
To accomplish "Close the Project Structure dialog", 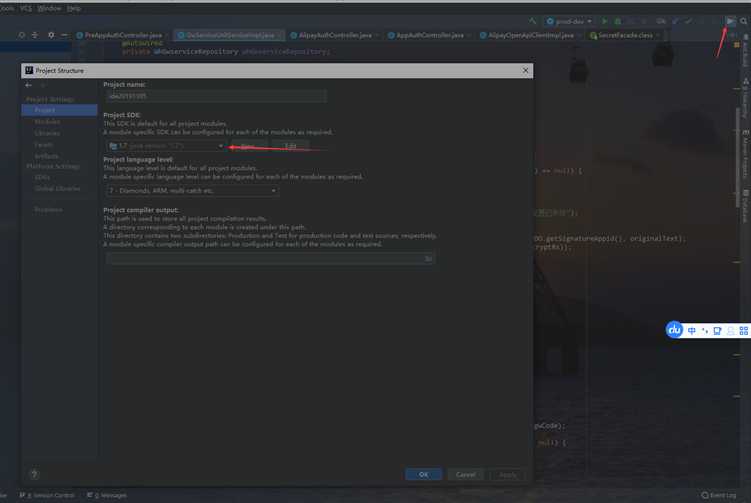I will pyautogui.click(x=525, y=70).
